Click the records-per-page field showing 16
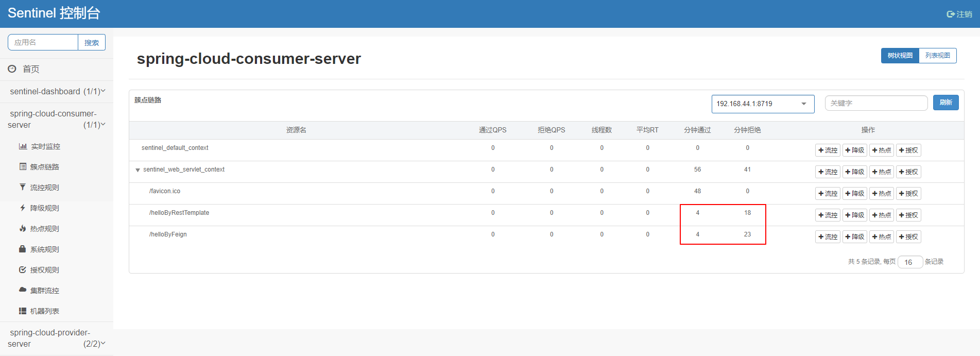The width and height of the screenshot is (980, 356). 910,262
